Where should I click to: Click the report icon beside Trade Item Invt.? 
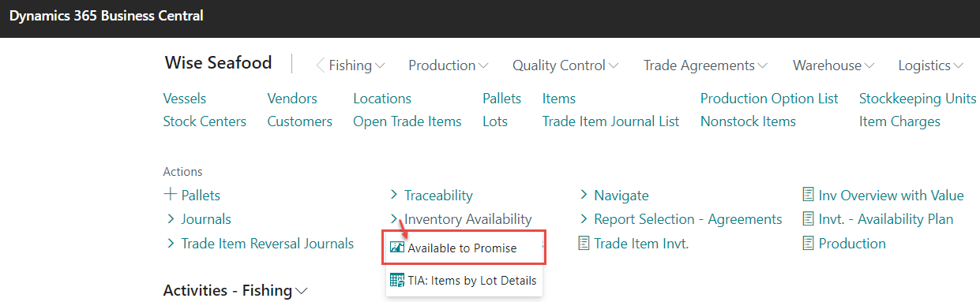point(584,244)
